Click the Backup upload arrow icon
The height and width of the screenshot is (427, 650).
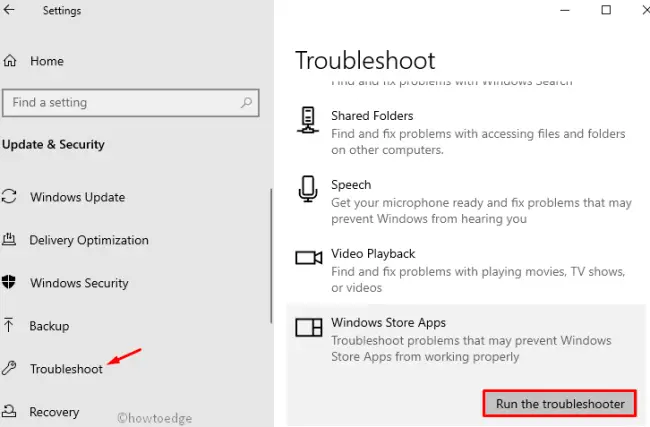point(10,326)
